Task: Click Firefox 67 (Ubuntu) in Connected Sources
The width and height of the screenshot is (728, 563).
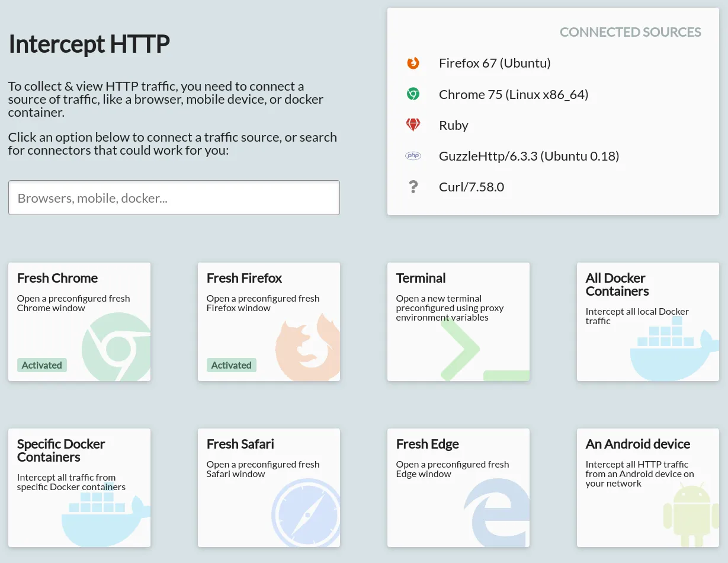Action: click(x=495, y=63)
